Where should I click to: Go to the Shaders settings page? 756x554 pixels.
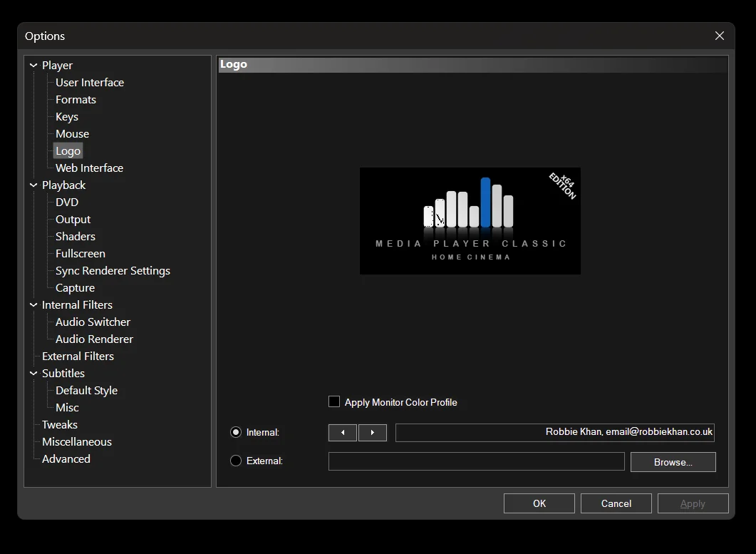(76, 237)
